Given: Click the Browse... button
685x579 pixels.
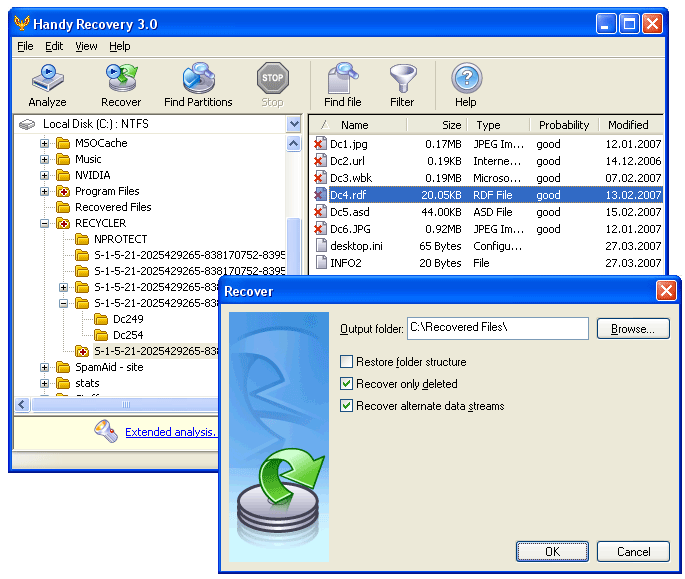Looking at the screenshot, I should 633,329.
